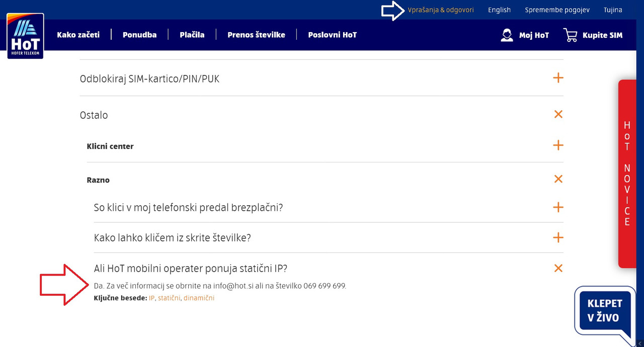Click question So klici v moj telefonski predal brezplačni
Image resolution: width=644 pixels, height=347 pixels.
coord(188,207)
